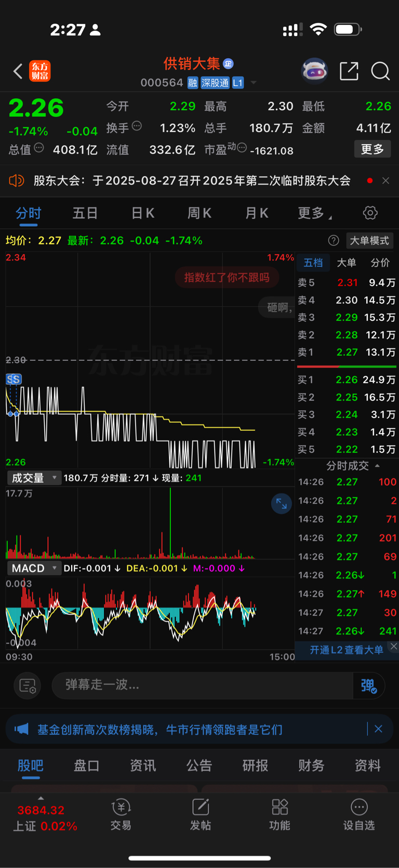Tap the 换手 info icon
399x868 pixels.
[137, 125]
